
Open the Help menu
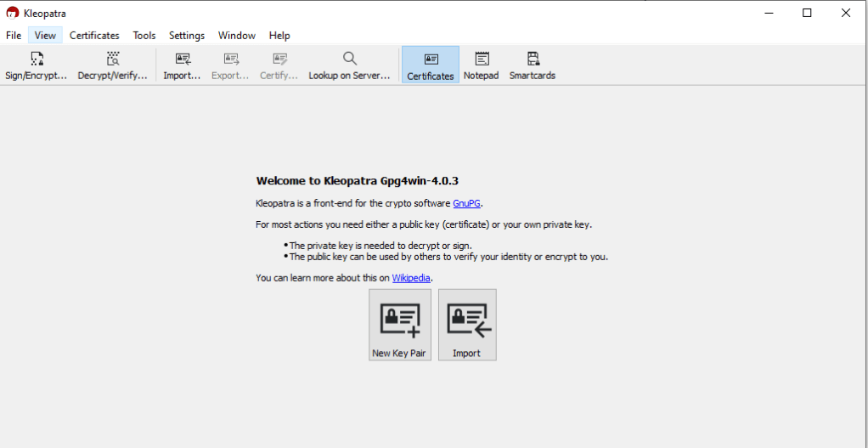coord(279,36)
